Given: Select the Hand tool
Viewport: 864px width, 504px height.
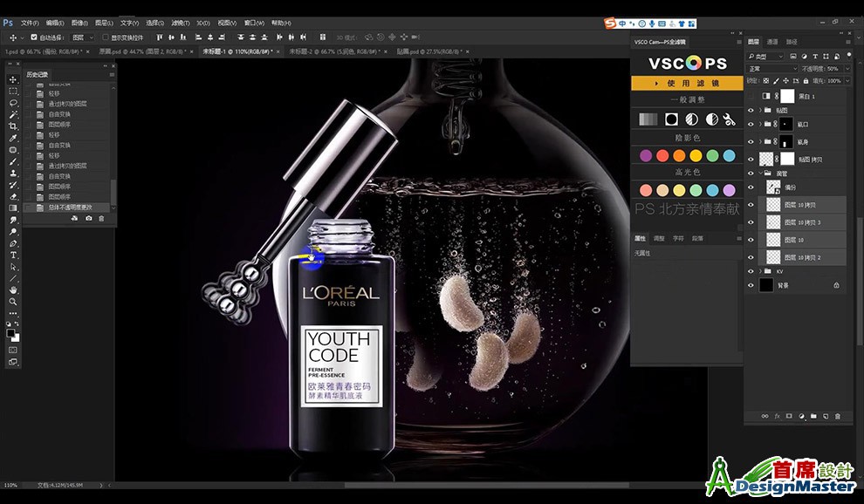Looking at the screenshot, I should click(13, 289).
